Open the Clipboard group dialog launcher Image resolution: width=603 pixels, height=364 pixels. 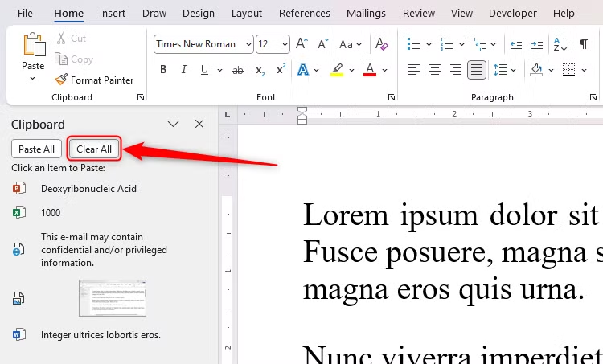coord(141,97)
